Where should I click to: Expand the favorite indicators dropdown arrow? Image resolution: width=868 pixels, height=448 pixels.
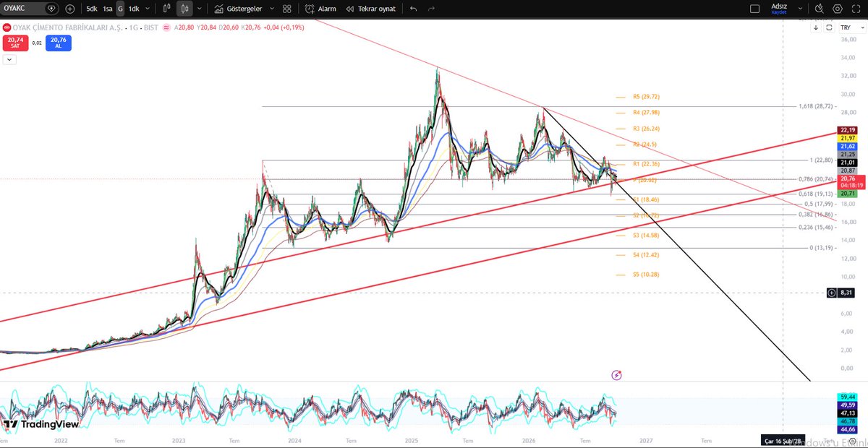coord(271,9)
